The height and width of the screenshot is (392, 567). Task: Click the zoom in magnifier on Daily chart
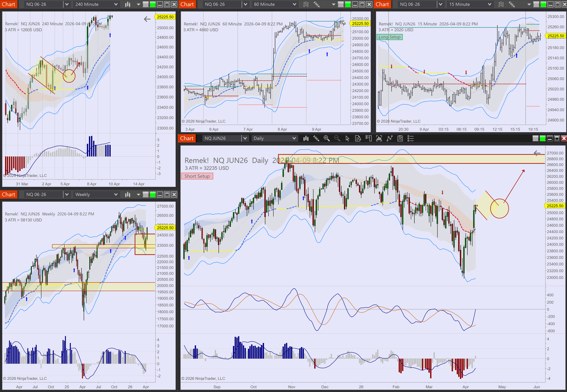[x=327, y=138]
